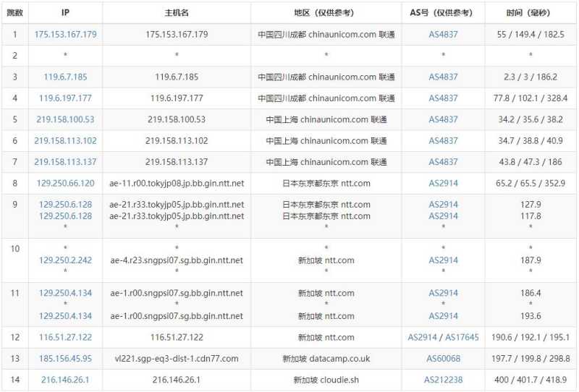This screenshot has width=579, height=392.
Task: Open IP link 119.6.7.185 in IP column
Action: click(x=65, y=77)
